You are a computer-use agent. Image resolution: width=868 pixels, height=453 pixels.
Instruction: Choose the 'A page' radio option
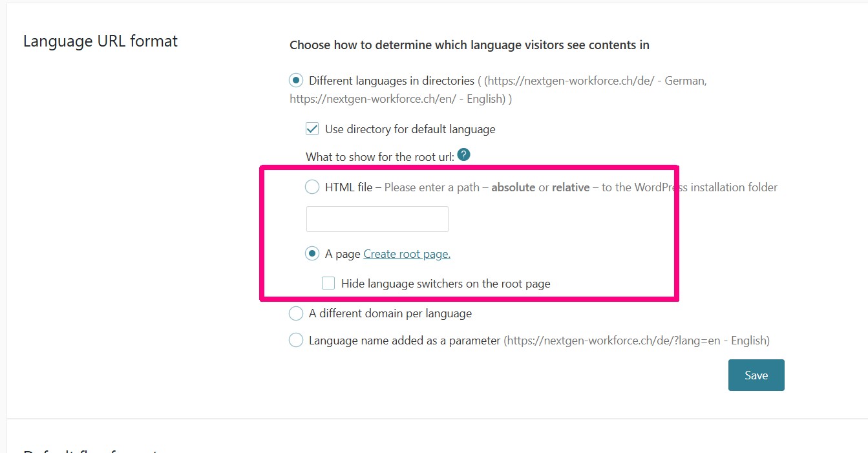point(312,254)
